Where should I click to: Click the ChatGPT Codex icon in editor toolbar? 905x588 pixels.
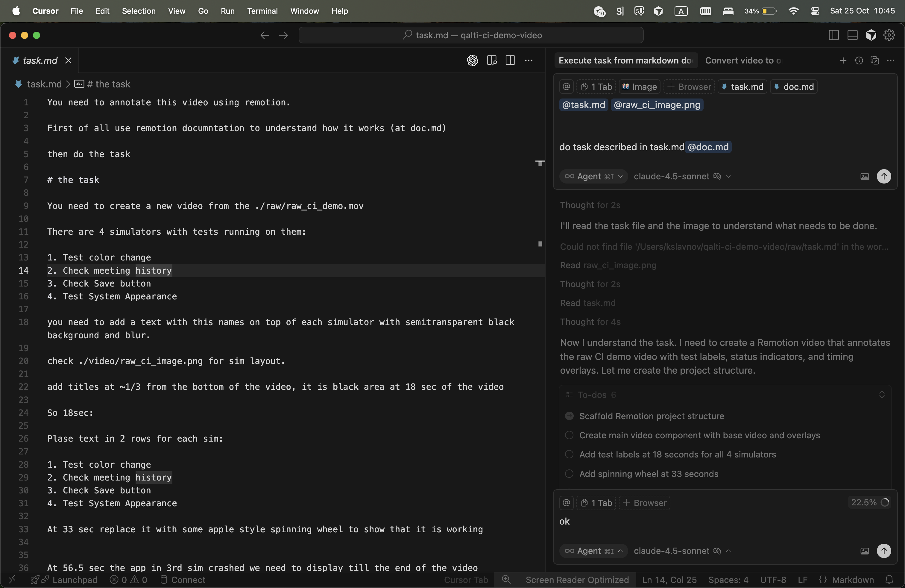pyautogui.click(x=472, y=60)
